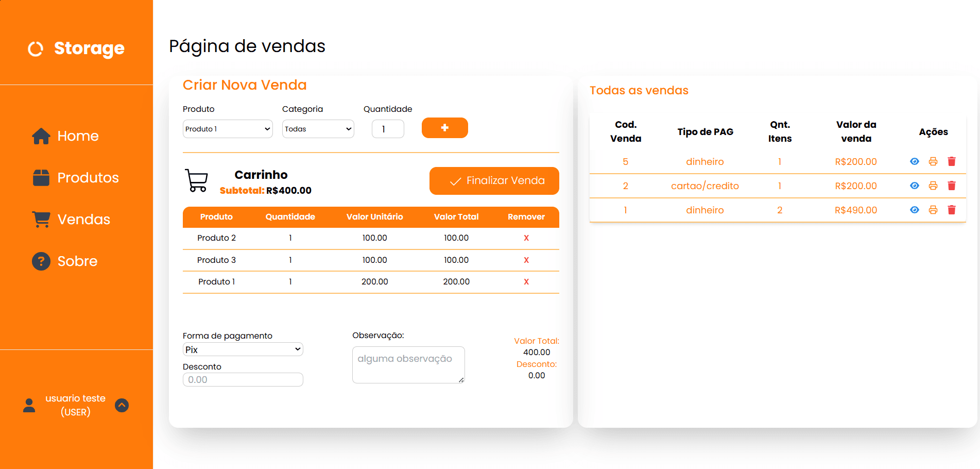Screen dimensions: 980x469
Task: Click the Valor Total cart column header
Action: click(x=456, y=217)
